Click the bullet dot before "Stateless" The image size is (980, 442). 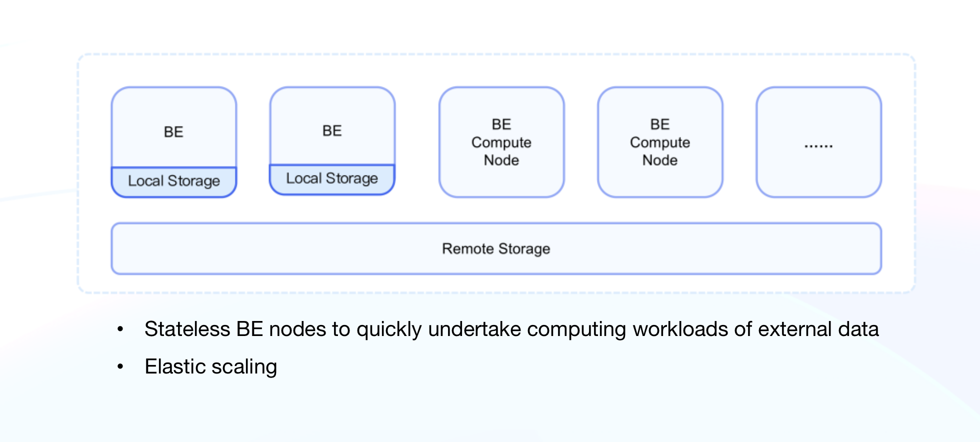pyautogui.click(x=120, y=329)
